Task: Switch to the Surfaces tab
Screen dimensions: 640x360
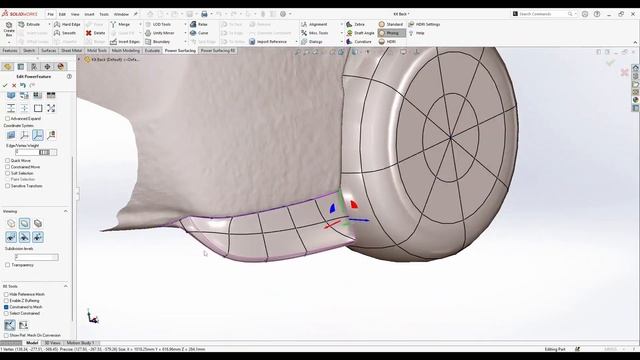Action: coord(49,51)
